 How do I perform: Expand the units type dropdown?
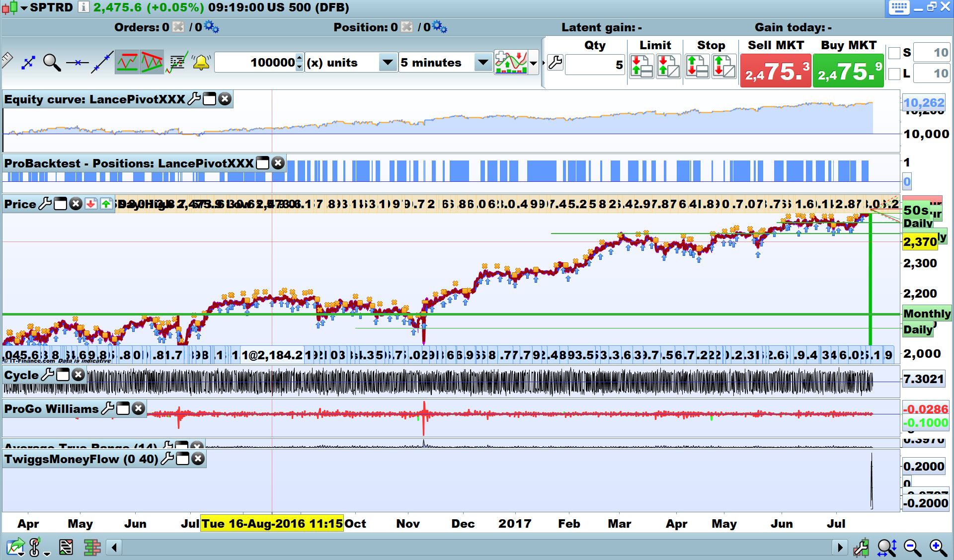click(387, 63)
